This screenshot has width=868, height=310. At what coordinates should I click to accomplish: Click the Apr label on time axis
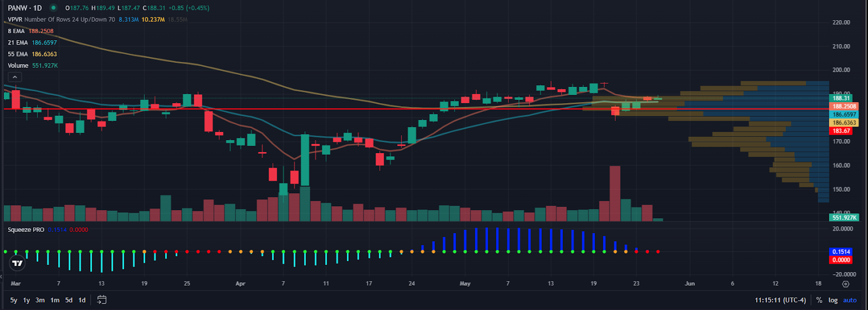click(240, 283)
